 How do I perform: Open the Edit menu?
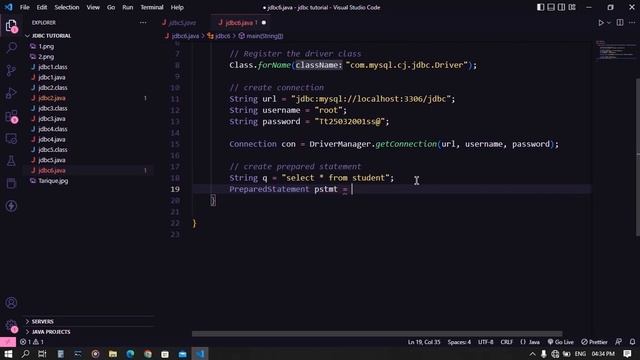tap(42, 7)
